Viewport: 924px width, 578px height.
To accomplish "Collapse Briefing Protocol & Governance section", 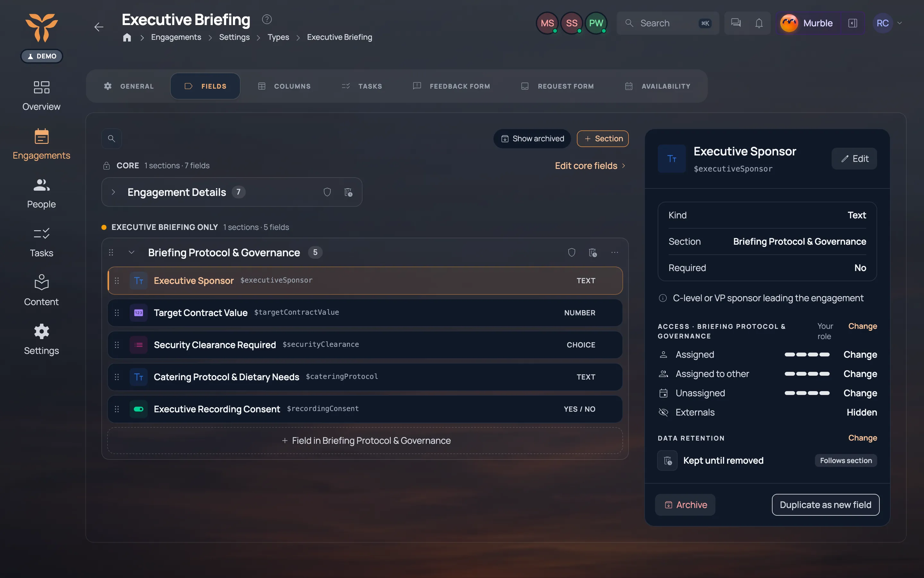I will click(131, 252).
